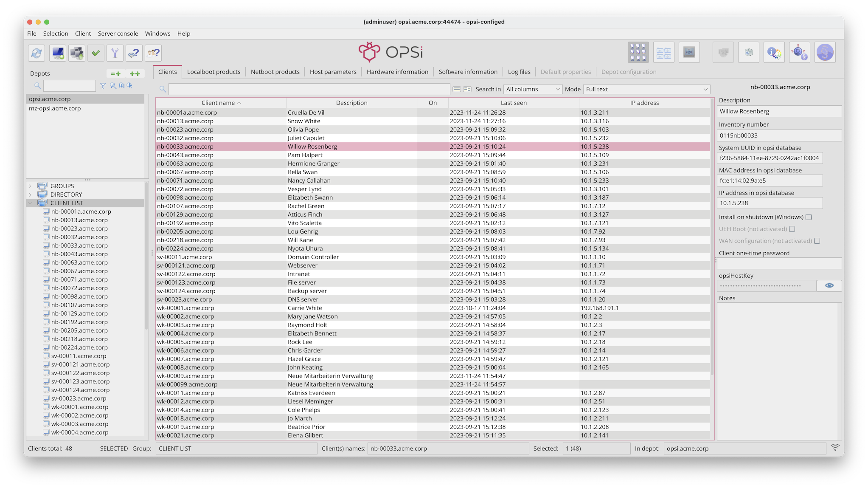
Task: Switch to the Log files tab
Action: pos(519,72)
